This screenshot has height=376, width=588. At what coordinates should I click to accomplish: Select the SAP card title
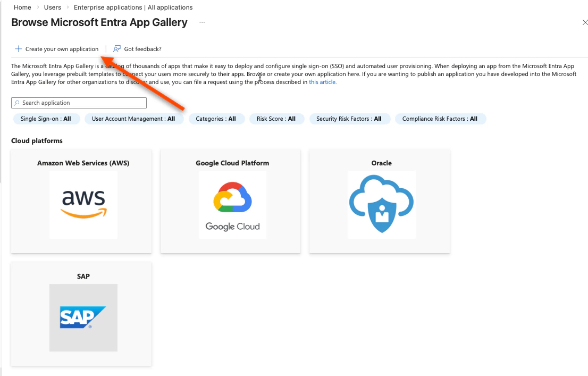point(83,276)
